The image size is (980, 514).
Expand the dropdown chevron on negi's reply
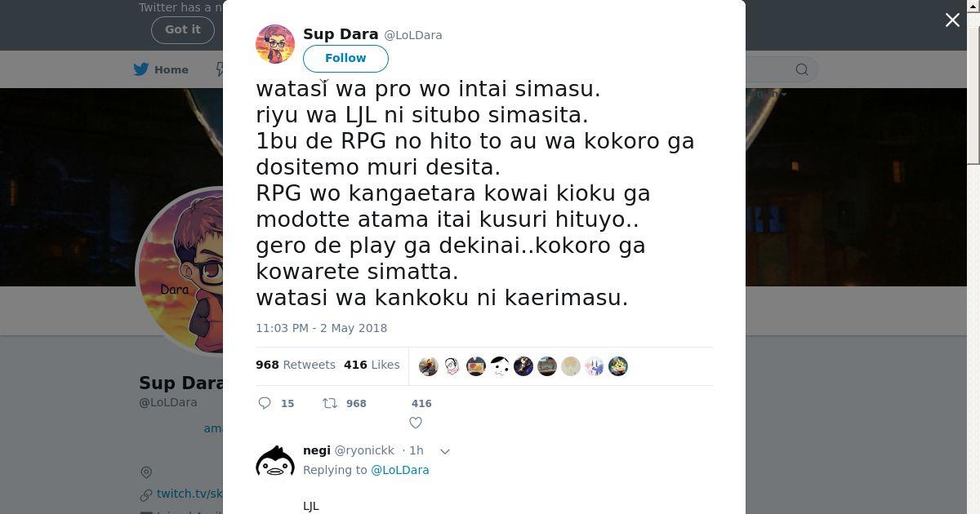445,451
